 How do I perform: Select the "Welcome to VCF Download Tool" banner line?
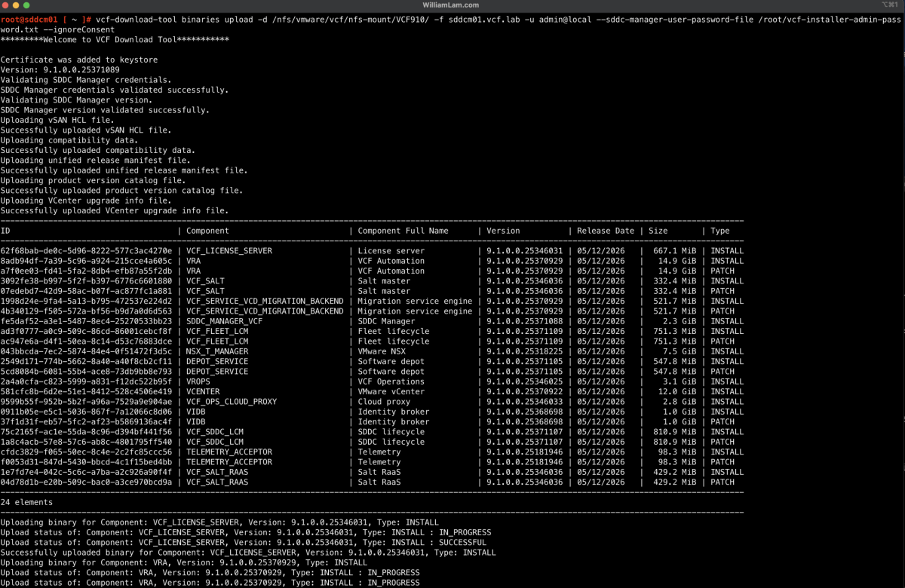point(115,39)
